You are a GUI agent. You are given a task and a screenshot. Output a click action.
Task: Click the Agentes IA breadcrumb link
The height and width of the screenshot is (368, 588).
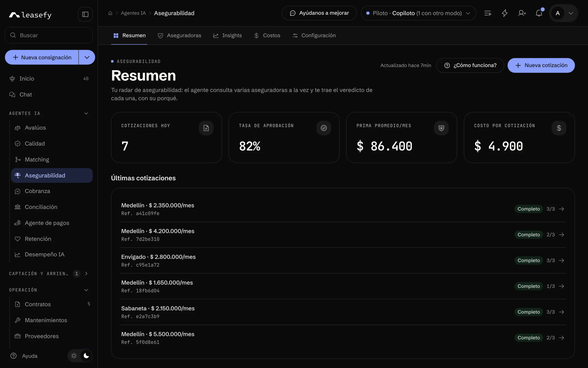pos(133,13)
